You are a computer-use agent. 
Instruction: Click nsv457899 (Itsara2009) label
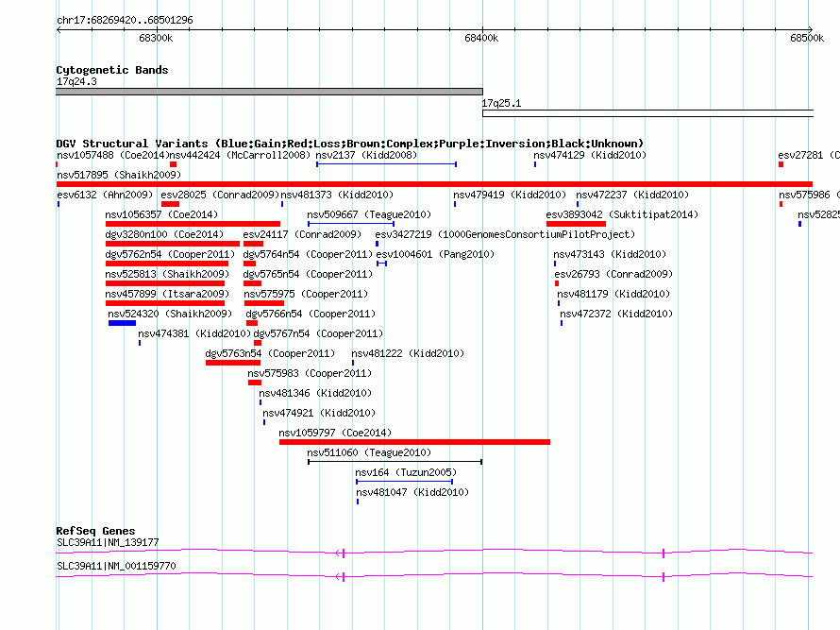(167, 294)
